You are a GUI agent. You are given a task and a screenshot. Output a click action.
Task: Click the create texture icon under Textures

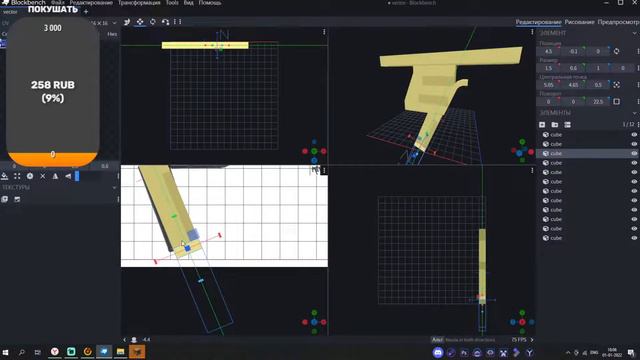coord(17,199)
